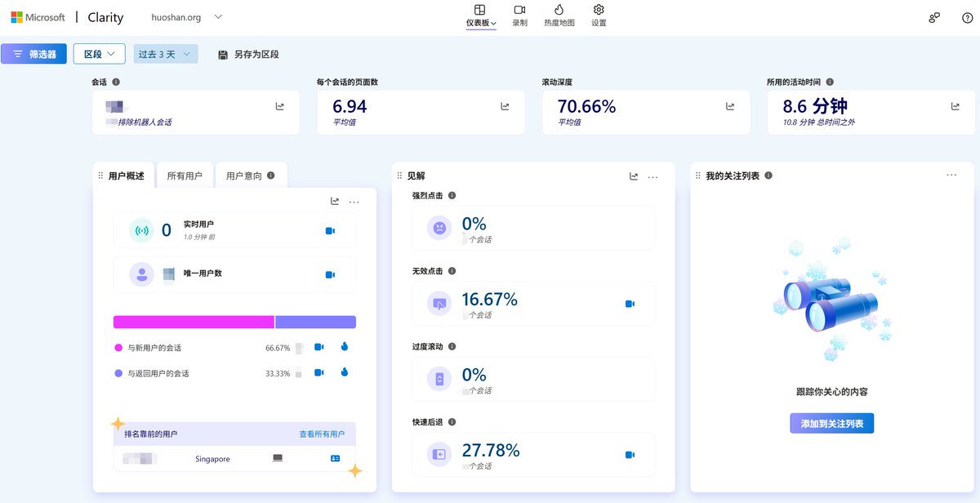Open the 区段 segment dropdown

[99, 54]
